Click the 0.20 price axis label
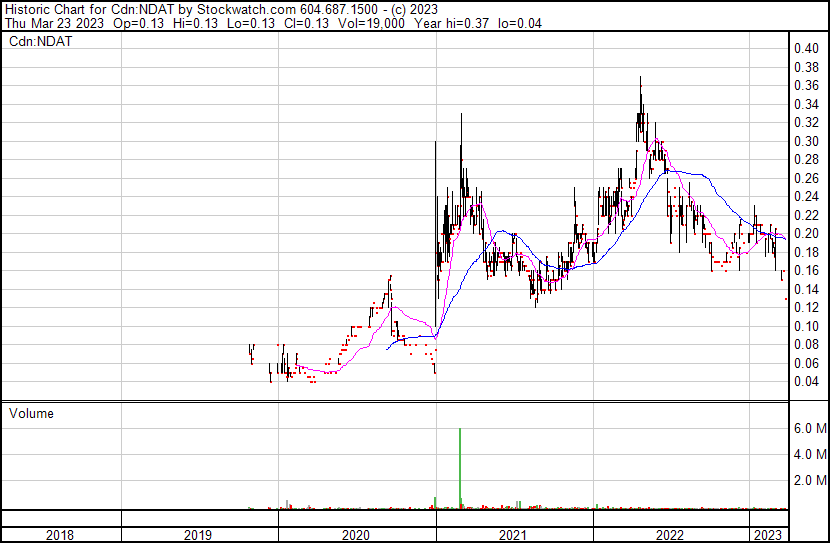The height and width of the screenshot is (543, 830). coord(806,233)
